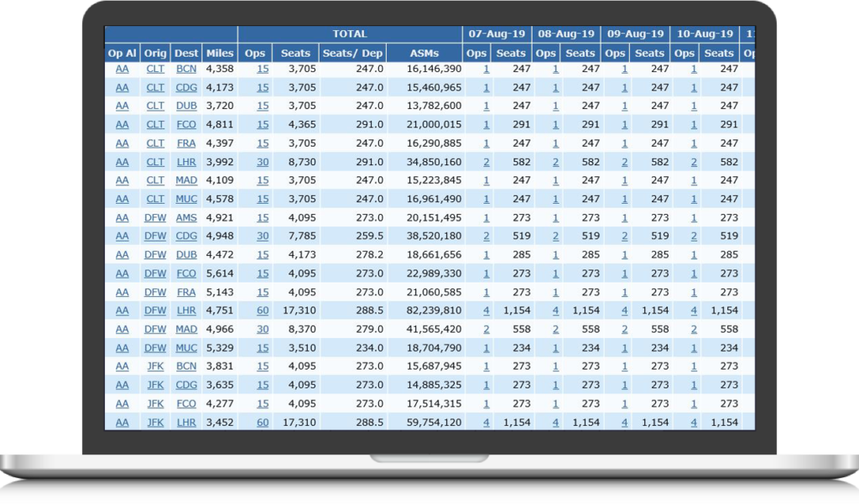Select FCO destination link for CLT origin

[186, 124]
